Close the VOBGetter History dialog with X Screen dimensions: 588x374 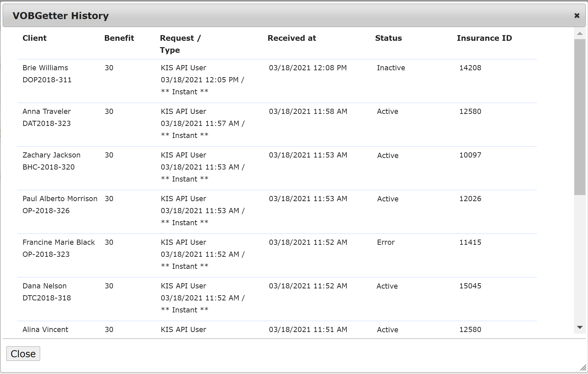(577, 16)
